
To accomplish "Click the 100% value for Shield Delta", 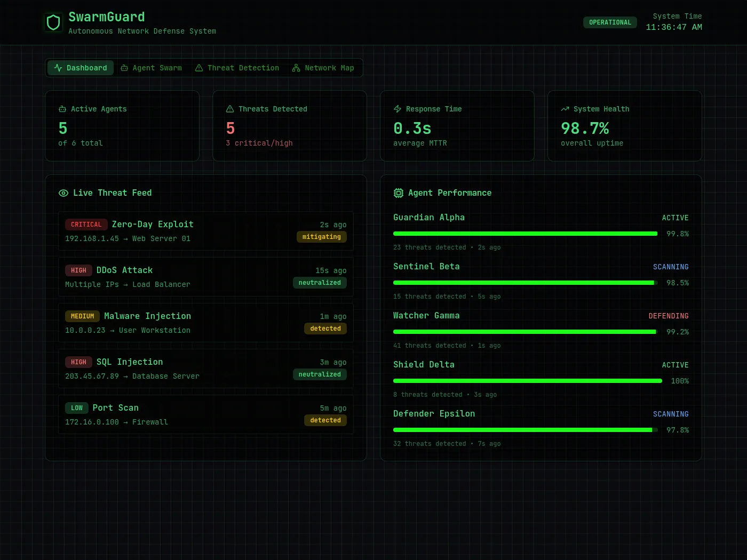I will (680, 381).
